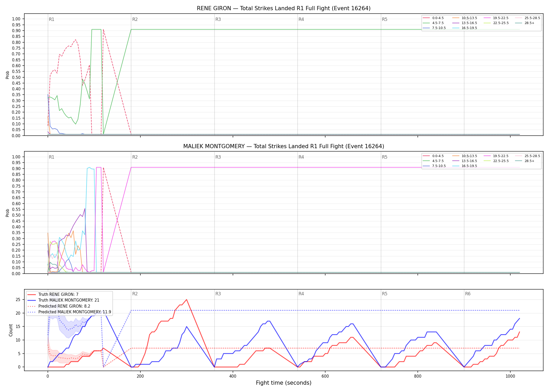Click the "1000" tick on the fight time axis
The image size is (549, 392).
pyautogui.click(x=510, y=376)
